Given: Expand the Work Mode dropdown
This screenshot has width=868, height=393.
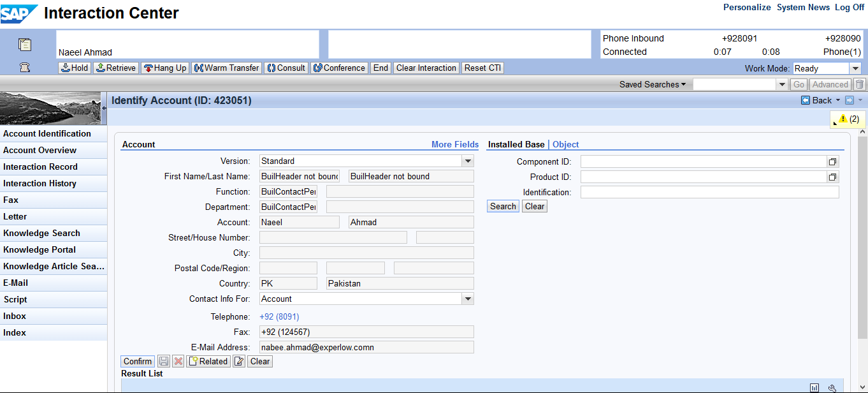Looking at the screenshot, I should [x=855, y=68].
